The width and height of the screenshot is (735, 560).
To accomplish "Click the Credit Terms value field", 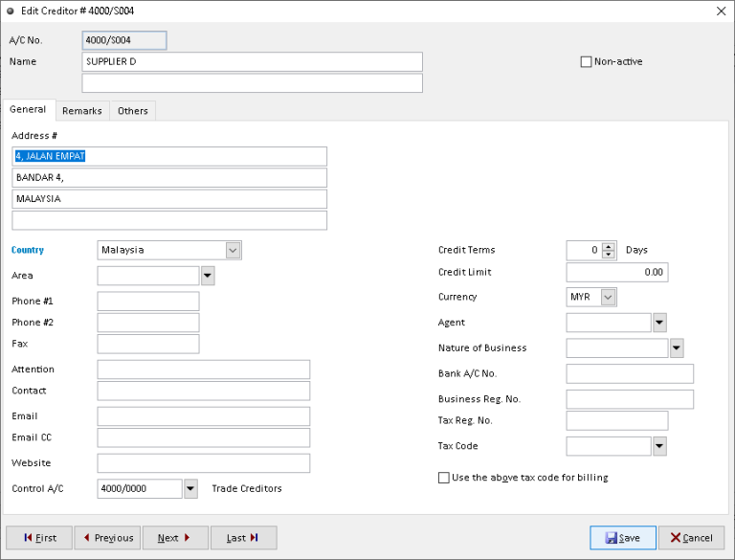I will pos(584,250).
